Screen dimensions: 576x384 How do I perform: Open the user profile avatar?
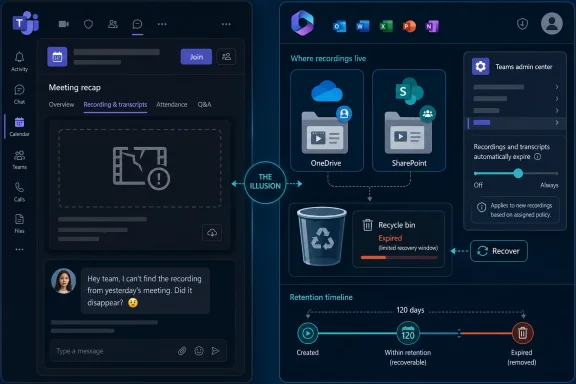(552, 24)
